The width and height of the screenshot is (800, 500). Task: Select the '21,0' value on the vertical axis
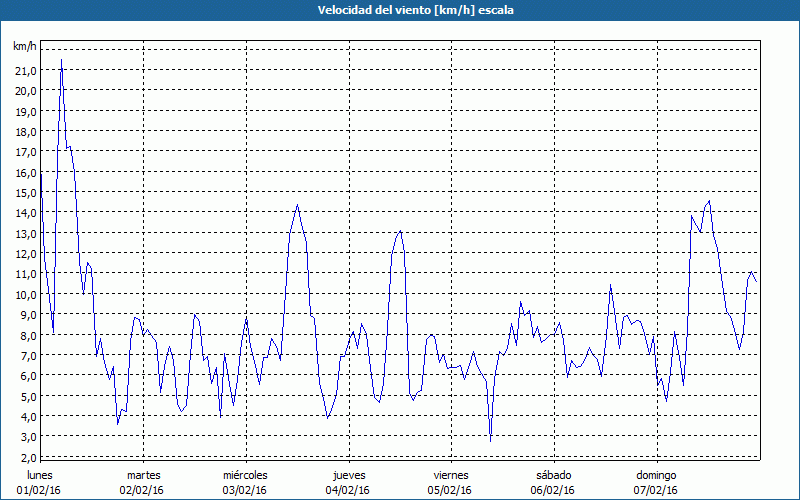click(24, 70)
